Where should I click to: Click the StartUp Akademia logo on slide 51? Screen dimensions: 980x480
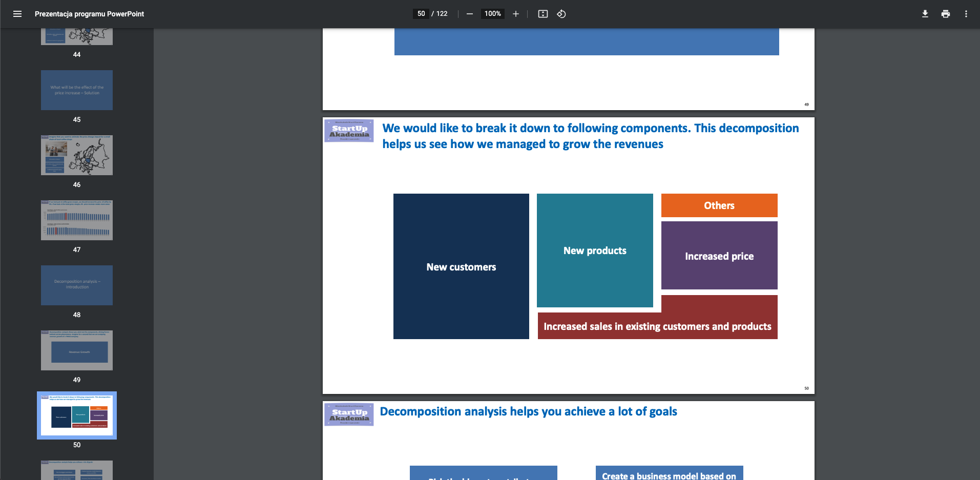coord(349,414)
